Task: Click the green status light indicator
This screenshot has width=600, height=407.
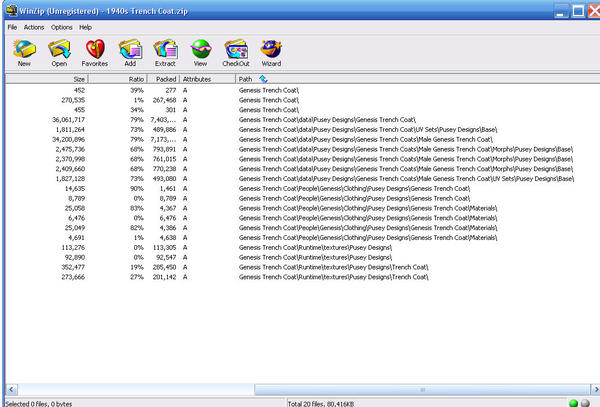Action: tap(573, 403)
